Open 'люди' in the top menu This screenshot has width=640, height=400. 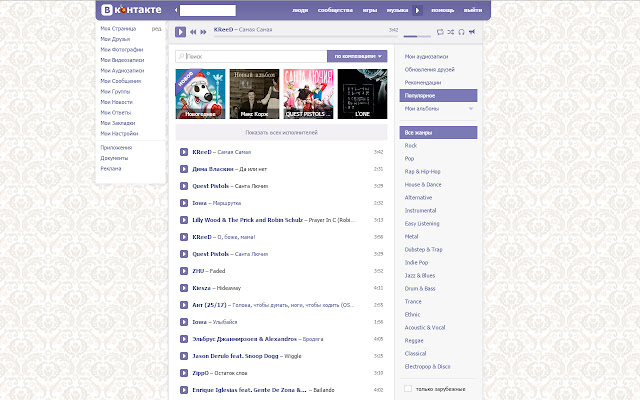(x=300, y=10)
